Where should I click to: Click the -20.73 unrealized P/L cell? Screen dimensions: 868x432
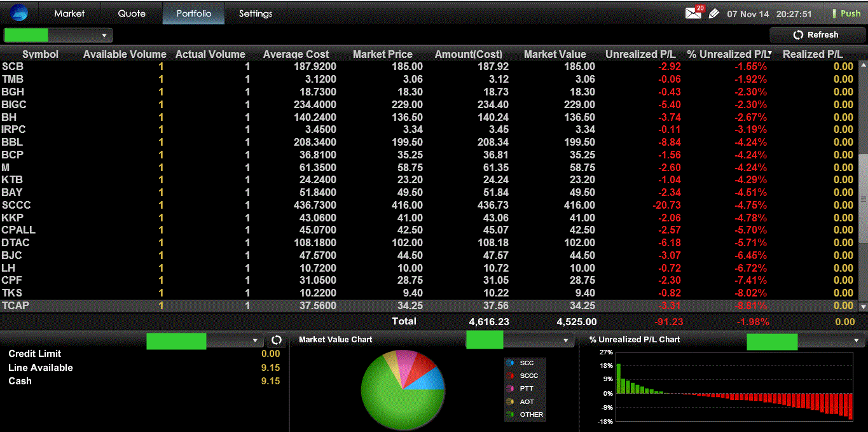tap(666, 205)
